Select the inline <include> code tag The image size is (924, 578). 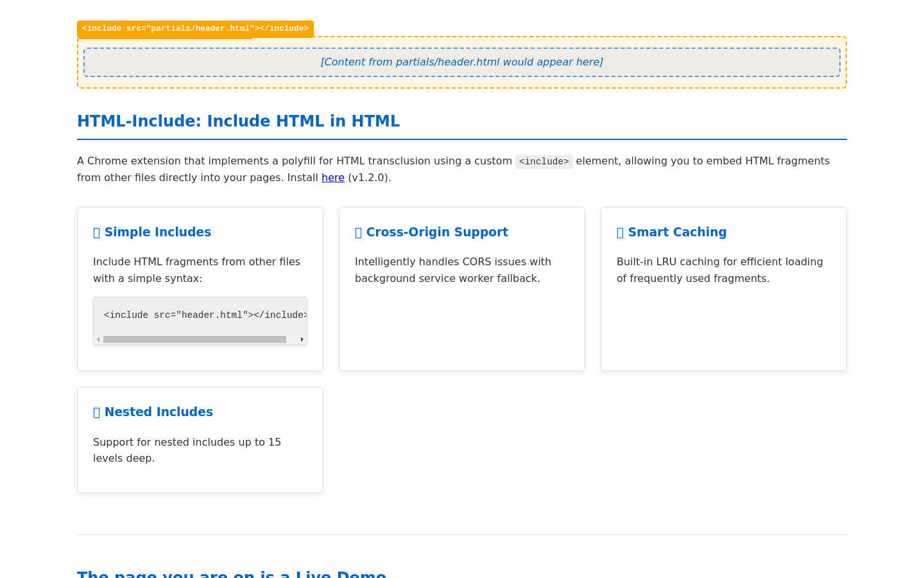543,162
